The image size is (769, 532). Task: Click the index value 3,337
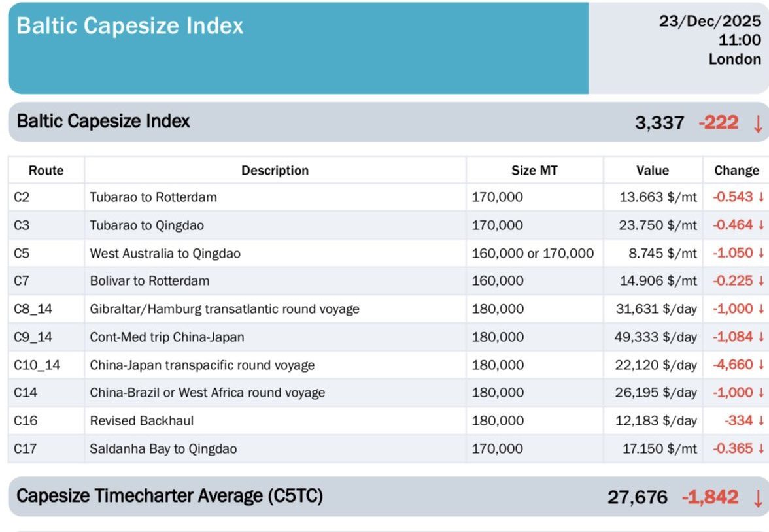[x=660, y=123]
